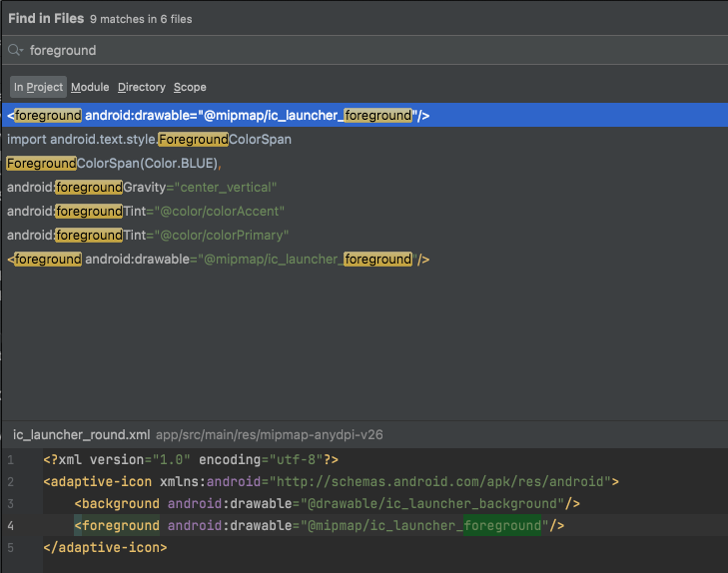Click line number 2 in preview gutter
Image resolution: width=728 pixels, height=573 pixels.
[10, 482]
